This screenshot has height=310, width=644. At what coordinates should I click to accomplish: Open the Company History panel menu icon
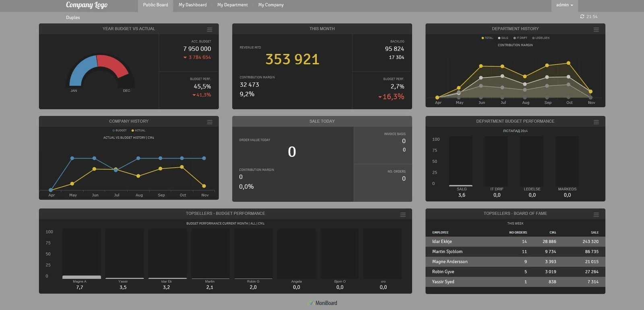tap(209, 122)
